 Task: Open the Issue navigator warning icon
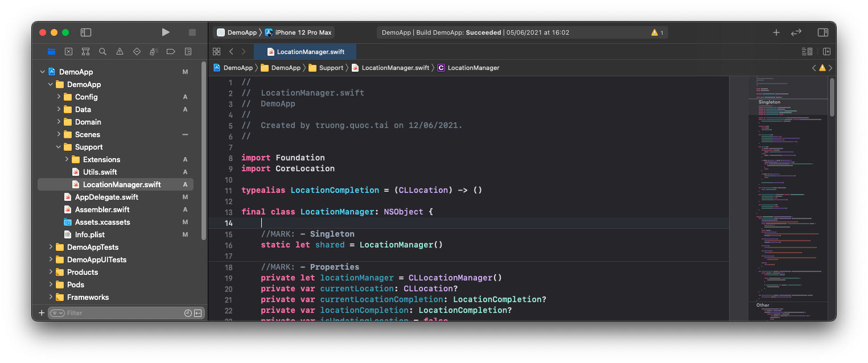pos(120,51)
